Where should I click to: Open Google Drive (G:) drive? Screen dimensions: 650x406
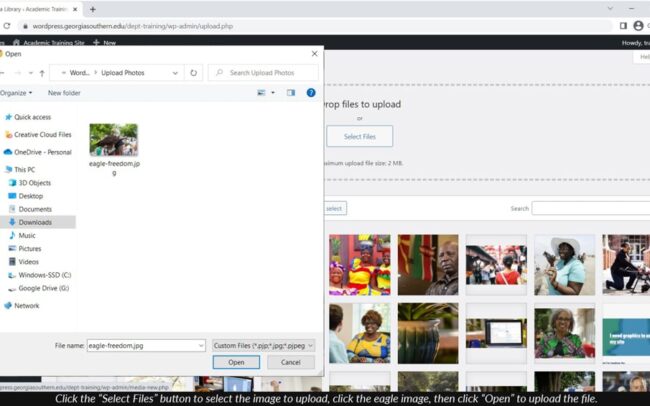(x=39, y=288)
